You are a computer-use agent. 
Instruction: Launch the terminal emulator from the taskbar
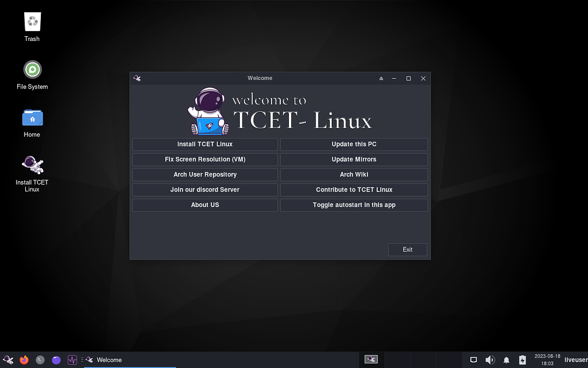[40, 360]
